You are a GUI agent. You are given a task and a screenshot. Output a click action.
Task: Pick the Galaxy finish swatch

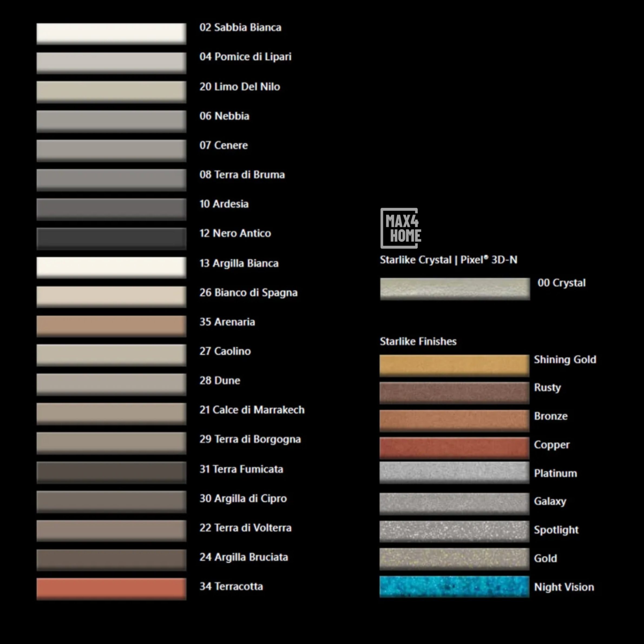click(x=454, y=504)
